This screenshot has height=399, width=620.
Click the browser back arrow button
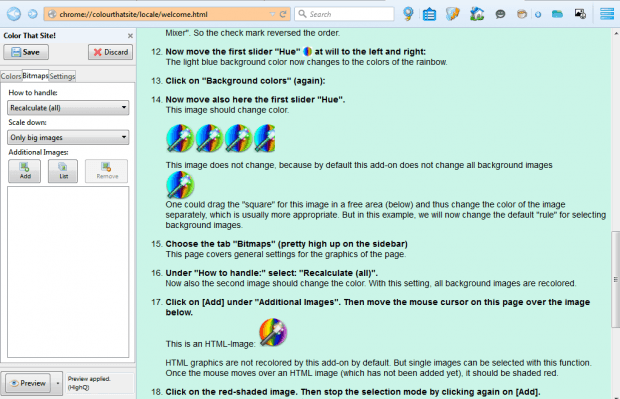pyautogui.click(x=14, y=14)
